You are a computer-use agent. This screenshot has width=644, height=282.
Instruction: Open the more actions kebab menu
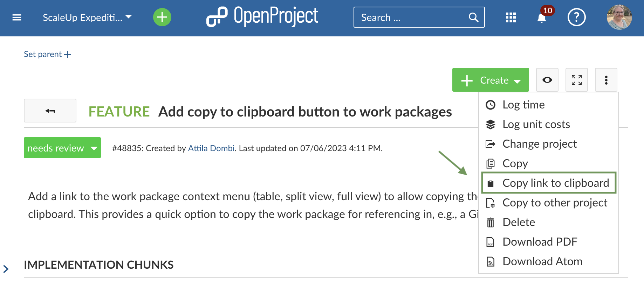click(606, 79)
